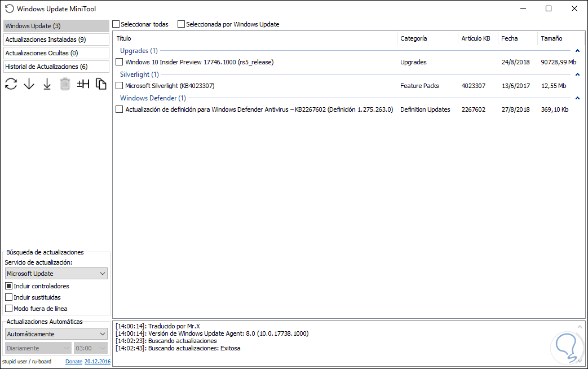The image size is (588, 369).
Task: Collapse the Upgrades group arrow
Action: pos(577,51)
